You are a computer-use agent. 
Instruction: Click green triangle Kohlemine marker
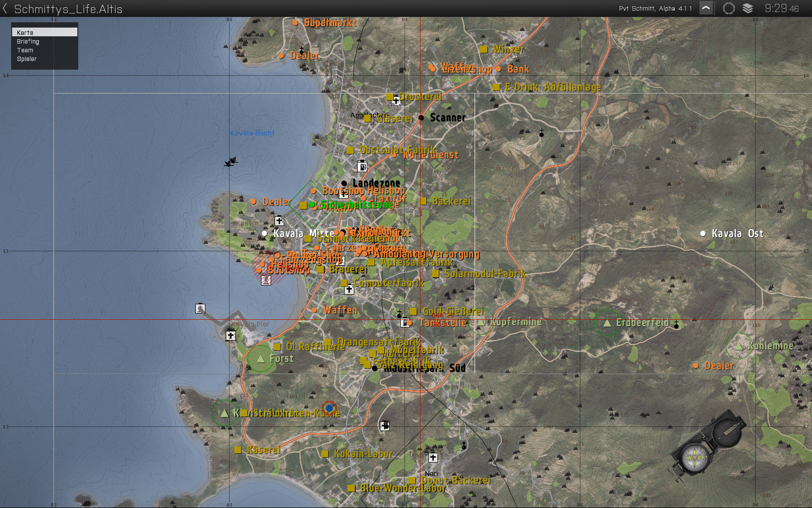[739, 346]
